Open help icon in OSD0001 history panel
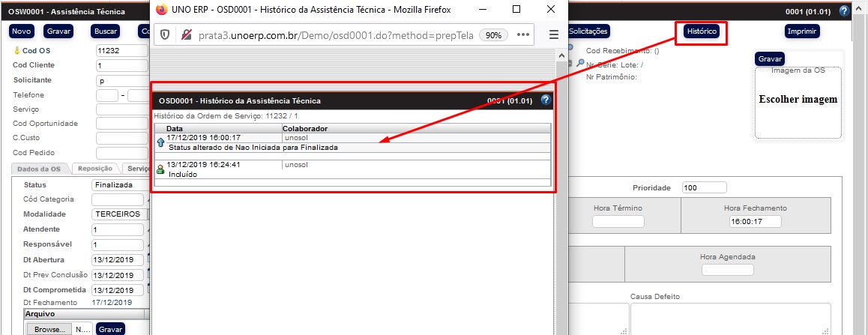This screenshot has height=335, width=868. point(546,100)
